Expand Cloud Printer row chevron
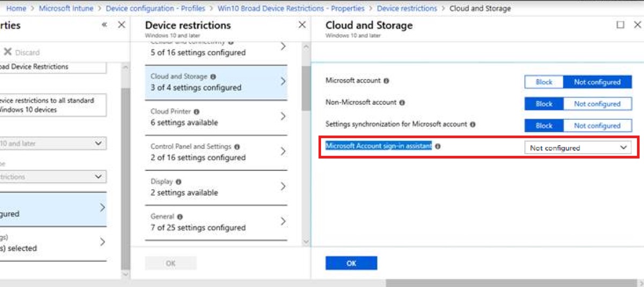This screenshot has width=644, height=287. click(x=283, y=117)
